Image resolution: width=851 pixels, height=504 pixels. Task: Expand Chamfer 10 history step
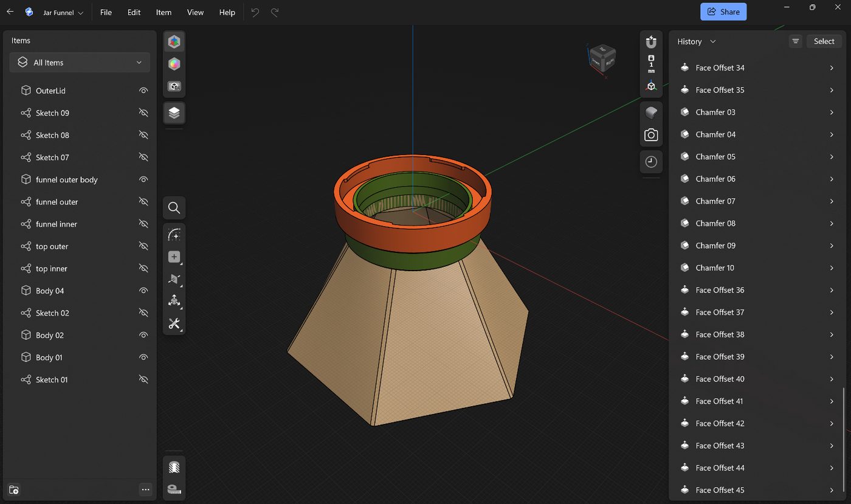click(x=832, y=268)
